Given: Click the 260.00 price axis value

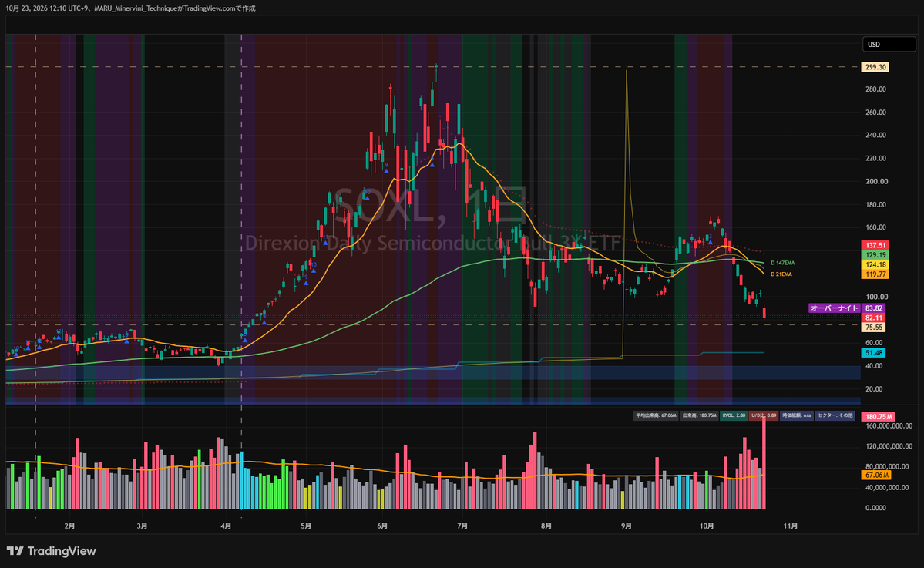Looking at the screenshot, I should [875, 113].
